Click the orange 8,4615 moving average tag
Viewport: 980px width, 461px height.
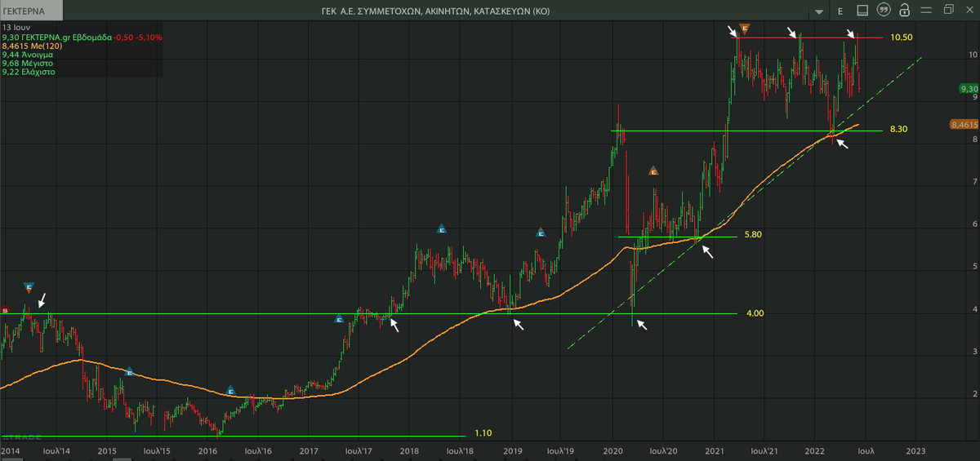coord(964,125)
